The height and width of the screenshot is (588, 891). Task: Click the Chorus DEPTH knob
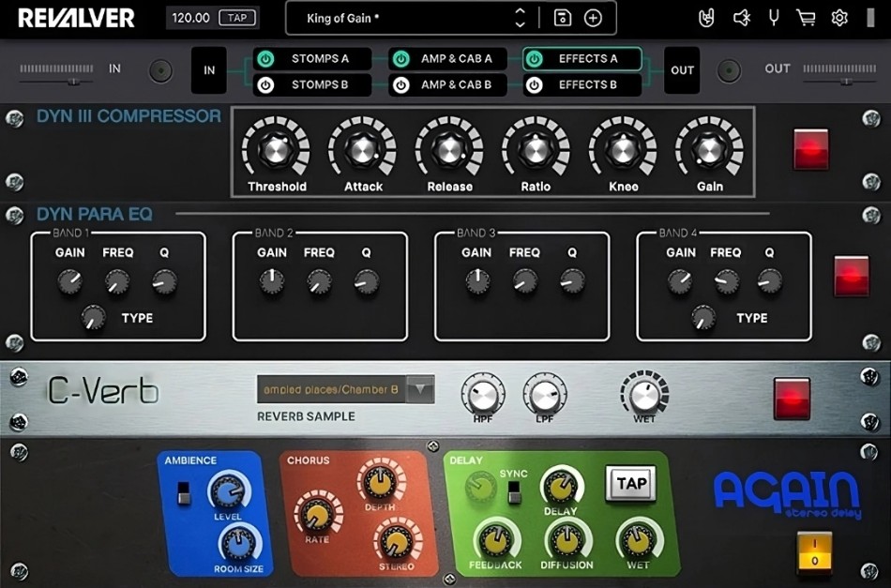[x=381, y=481]
